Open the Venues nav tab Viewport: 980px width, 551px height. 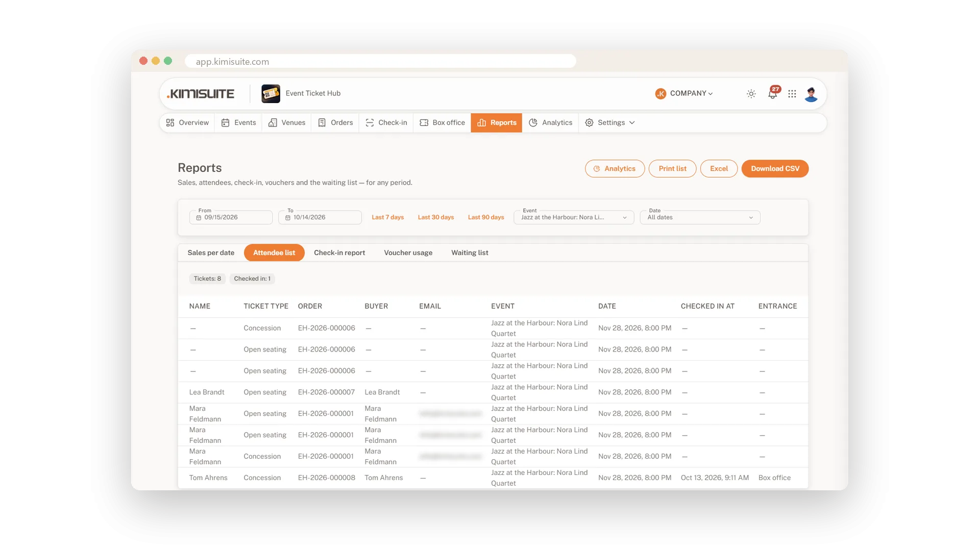[x=287, y=123]
